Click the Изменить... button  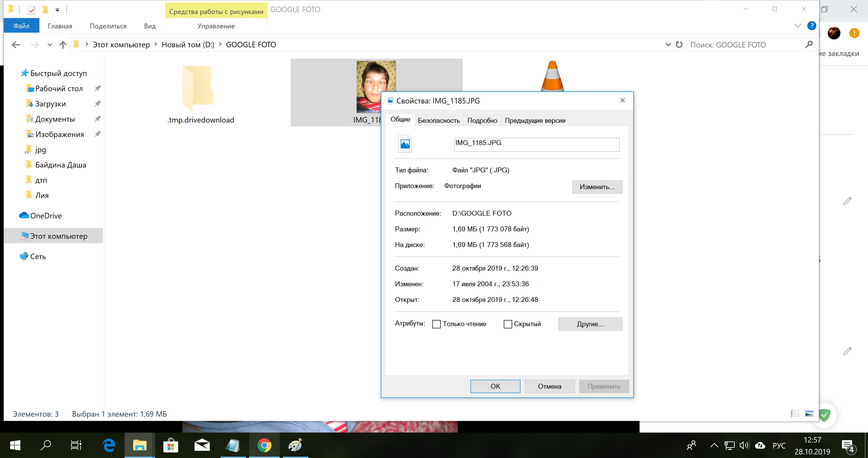[597, 187]
